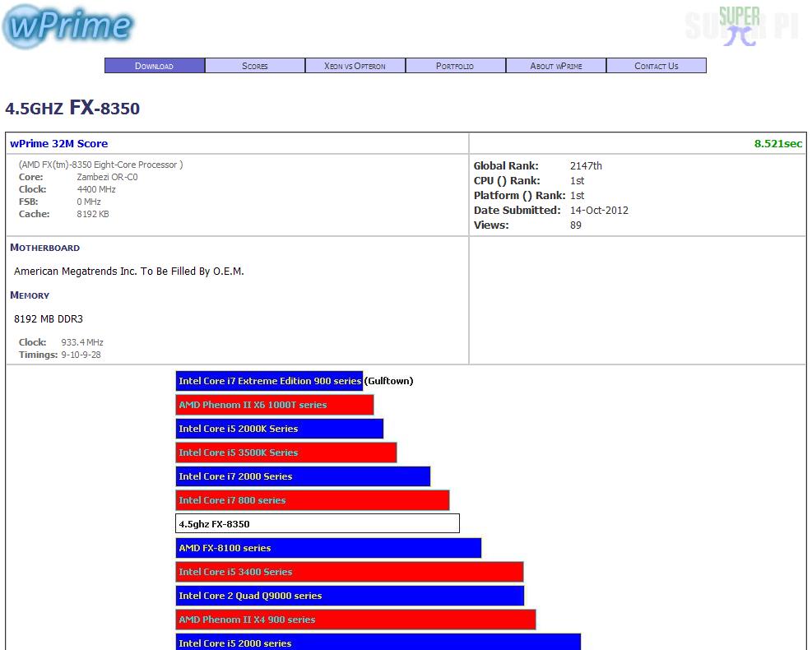
Task: Open the Download menu item
Action: pos(155,66)
